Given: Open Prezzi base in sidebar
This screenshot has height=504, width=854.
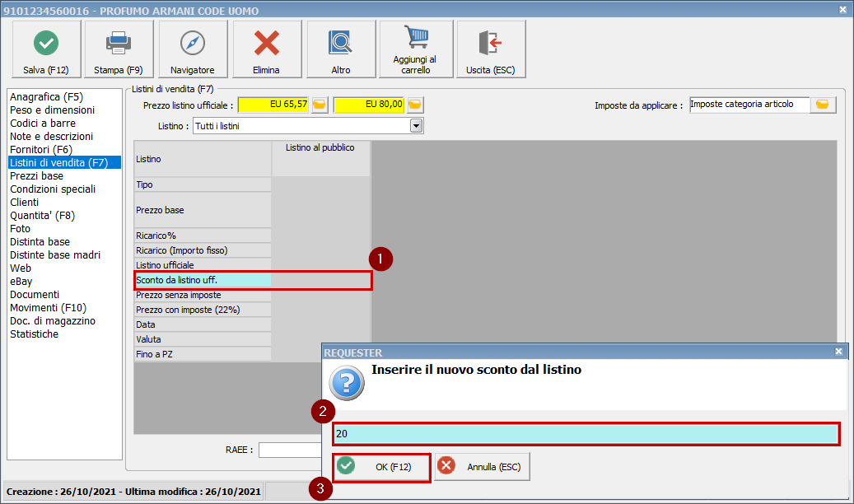Looking at the screenshot, I should pos(36,176).
